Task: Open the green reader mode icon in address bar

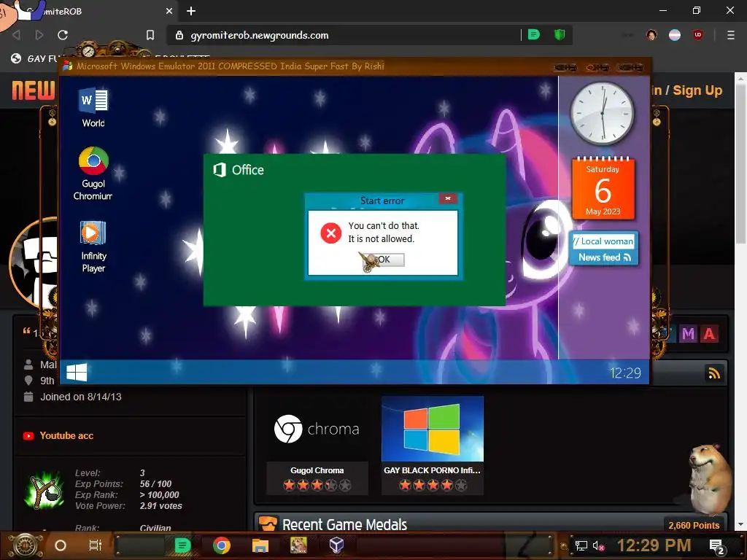Action: point(533,35)
